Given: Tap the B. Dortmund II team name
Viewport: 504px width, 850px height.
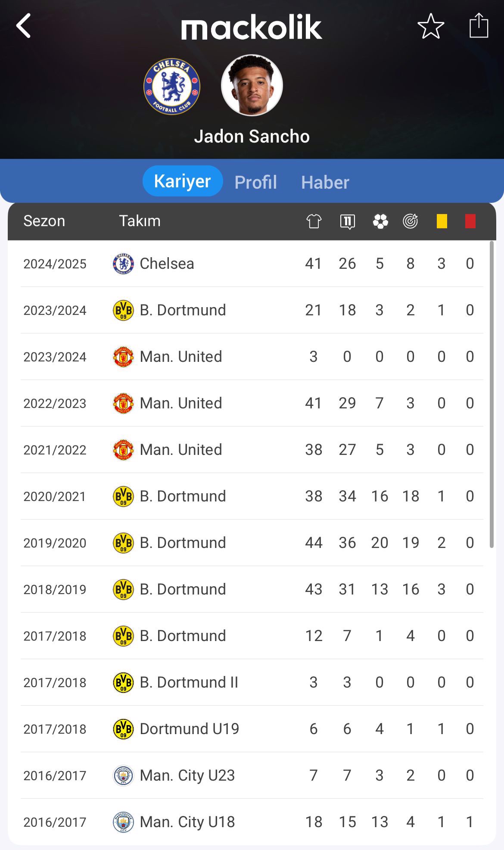Looking at the screenshot, I should tap(189, 682).
